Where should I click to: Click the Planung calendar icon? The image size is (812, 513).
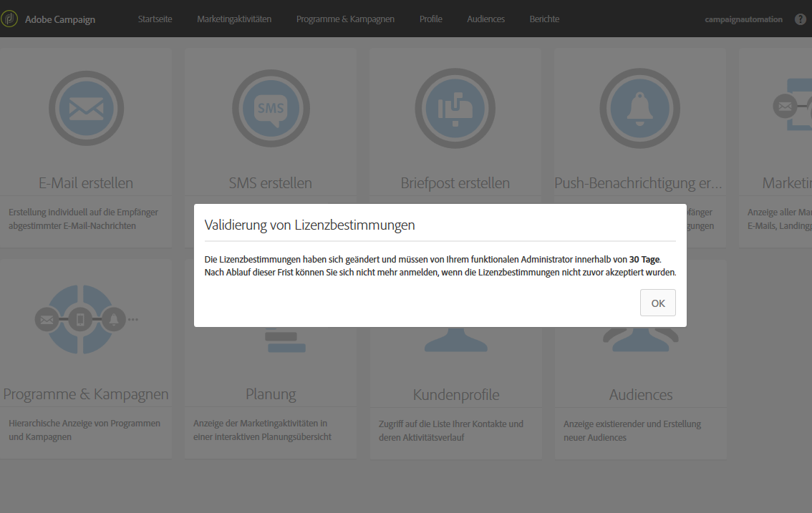point(285,340)
